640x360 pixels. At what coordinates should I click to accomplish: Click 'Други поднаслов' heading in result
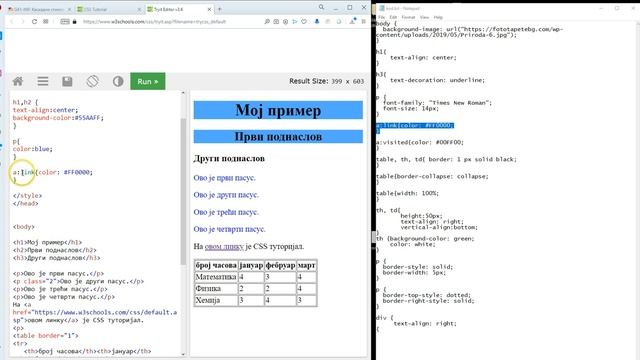pos(229,158)
